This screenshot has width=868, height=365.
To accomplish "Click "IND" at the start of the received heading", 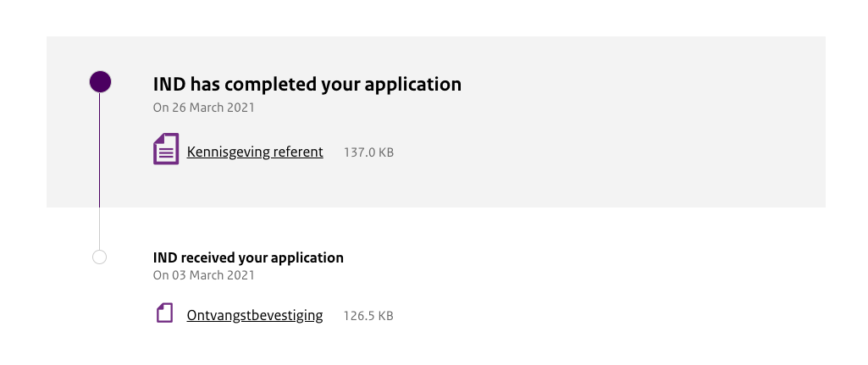I will coord(165,257).
